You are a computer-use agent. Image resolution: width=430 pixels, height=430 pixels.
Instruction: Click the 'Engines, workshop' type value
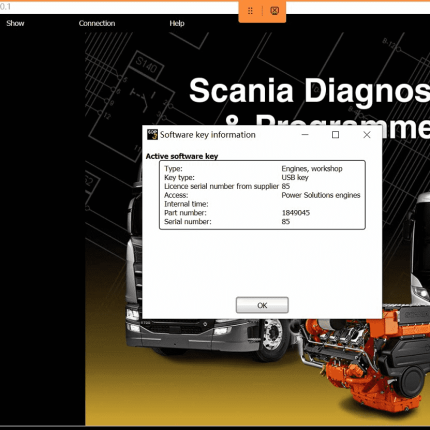(x=312, y=169)
